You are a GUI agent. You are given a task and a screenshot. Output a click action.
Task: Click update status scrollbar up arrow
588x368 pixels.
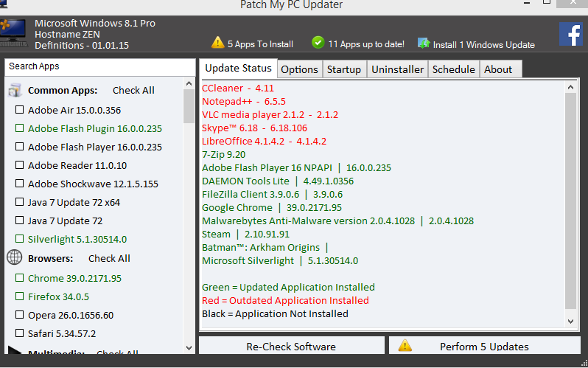pyautogui.click(x=571, y=88)
